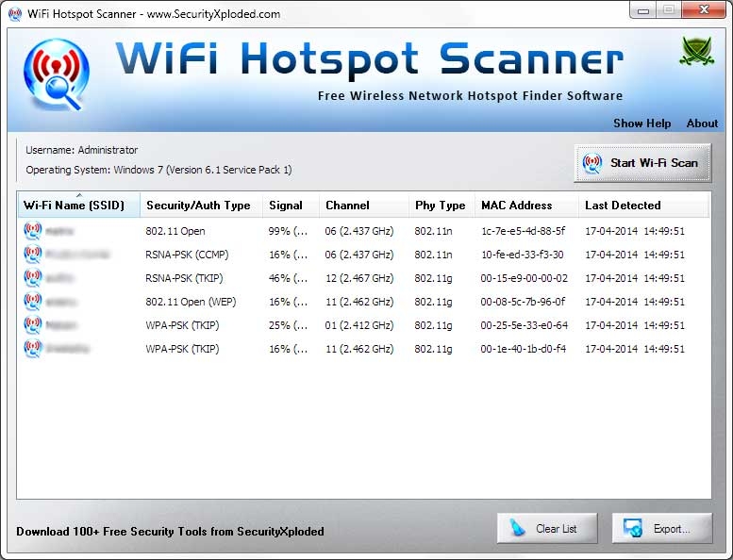Click the hotspot icon in the 00-08-5c-7b-96-0f row
This screenshot has height=560, width=733.
(33, 302)
